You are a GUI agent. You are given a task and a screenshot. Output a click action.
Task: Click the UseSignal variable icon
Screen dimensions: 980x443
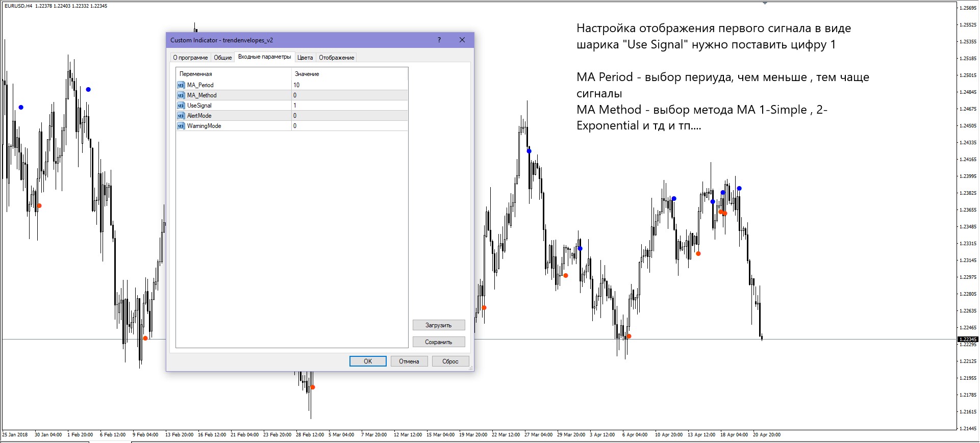pos(181,106)
